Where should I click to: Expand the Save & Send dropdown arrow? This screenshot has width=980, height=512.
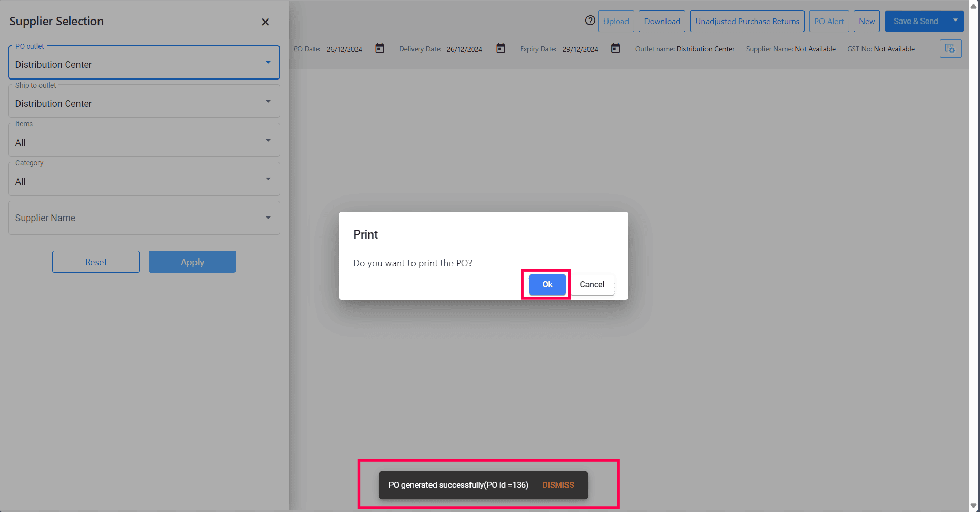955,21
